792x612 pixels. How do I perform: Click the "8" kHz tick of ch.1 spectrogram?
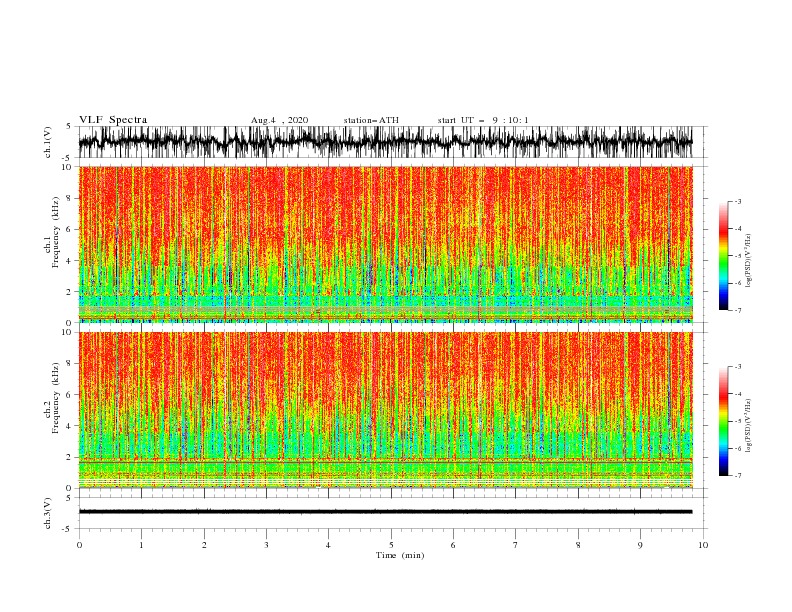[x=69, y=198]
